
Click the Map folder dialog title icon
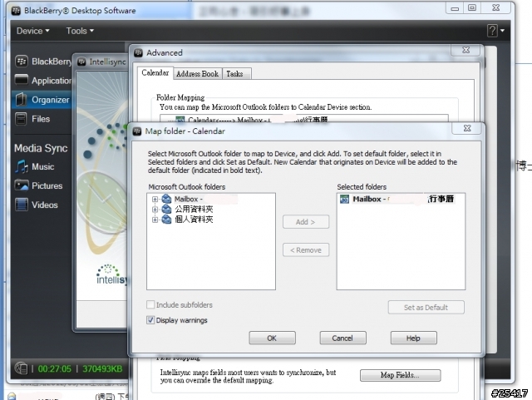click(137, 131)
